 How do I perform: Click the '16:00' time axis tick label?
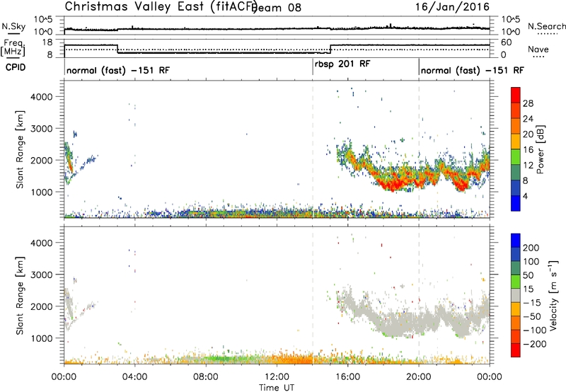click(347, 377)
